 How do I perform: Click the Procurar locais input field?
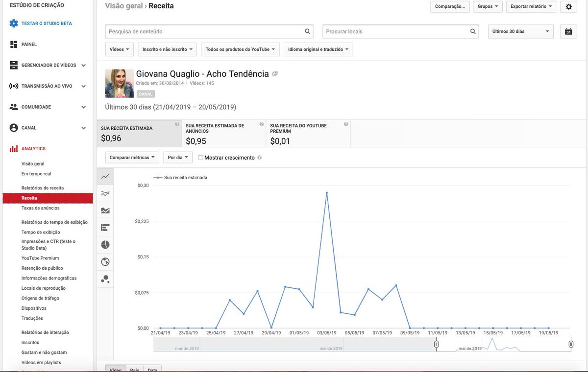pyautogui.click(x=400, y=31)
